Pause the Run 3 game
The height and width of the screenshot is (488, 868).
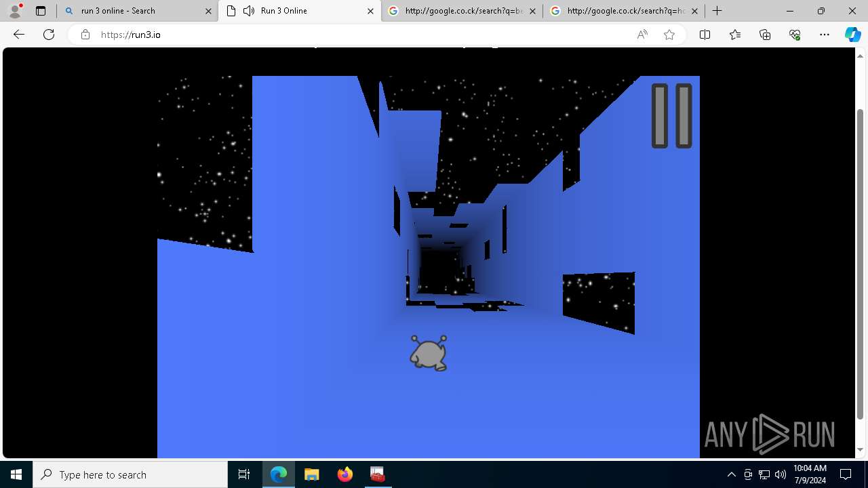pos(671,116)
